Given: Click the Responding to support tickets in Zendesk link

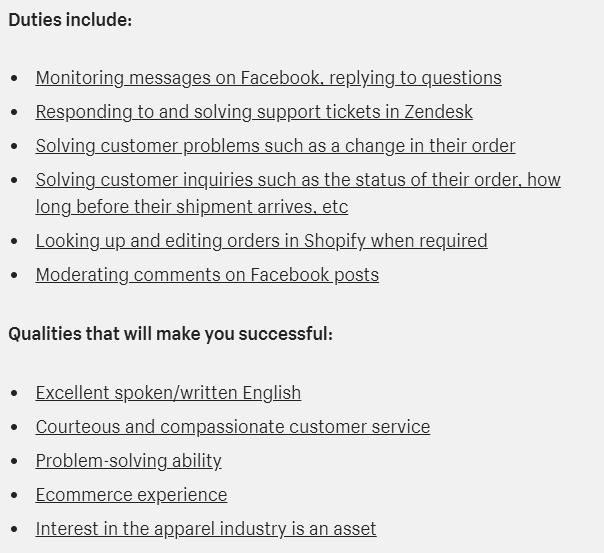Looking at the screenshot, I should pos(254,112).
